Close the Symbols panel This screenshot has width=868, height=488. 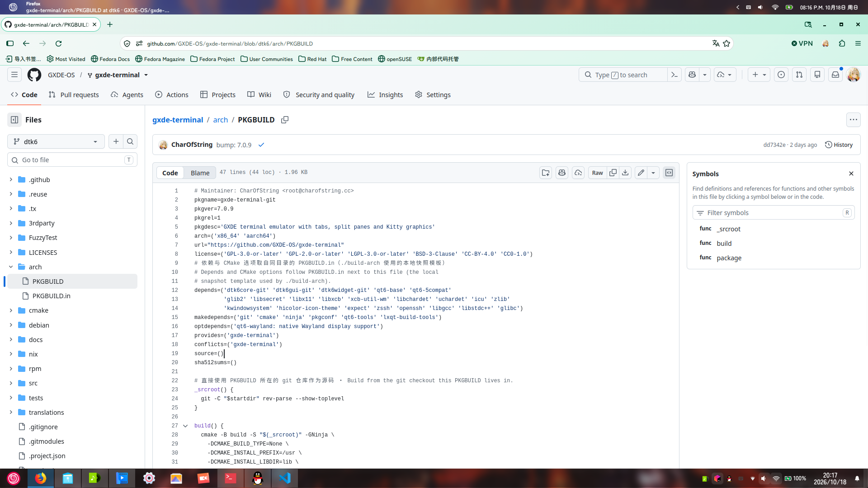(851, 174)
